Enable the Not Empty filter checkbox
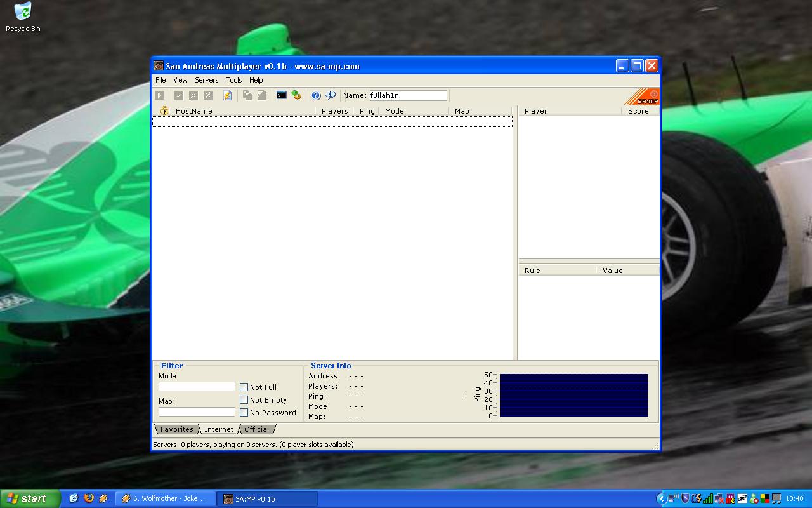812x508 pixels. [244, 399]
